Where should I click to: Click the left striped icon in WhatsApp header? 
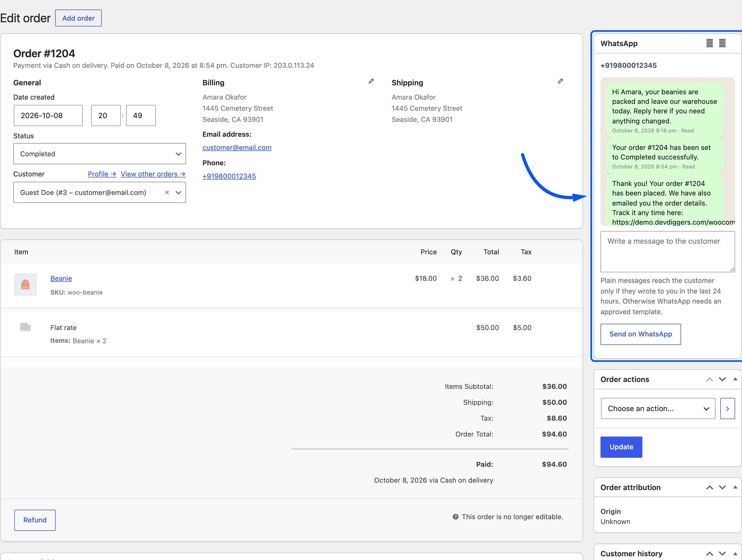pyautogui.click(x=709, y=43)
